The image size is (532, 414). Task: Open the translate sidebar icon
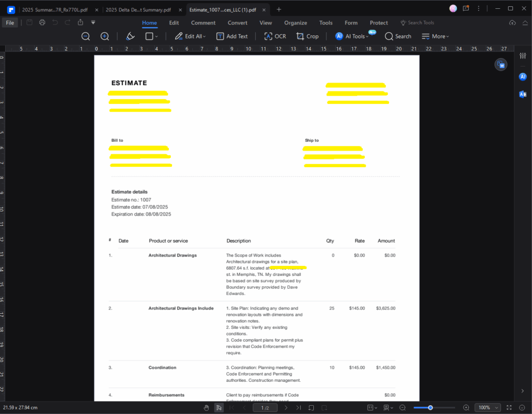(x=523, y=94)
